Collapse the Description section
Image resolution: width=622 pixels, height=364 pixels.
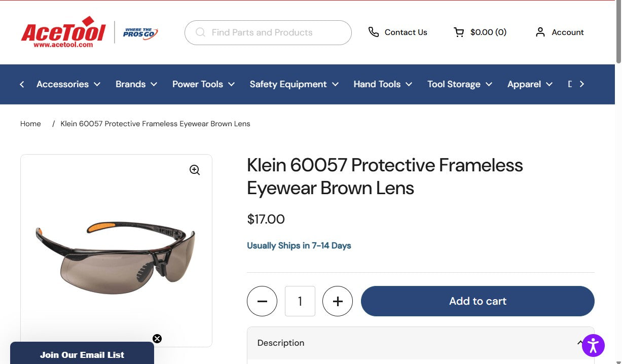click(x=580, y=343)
